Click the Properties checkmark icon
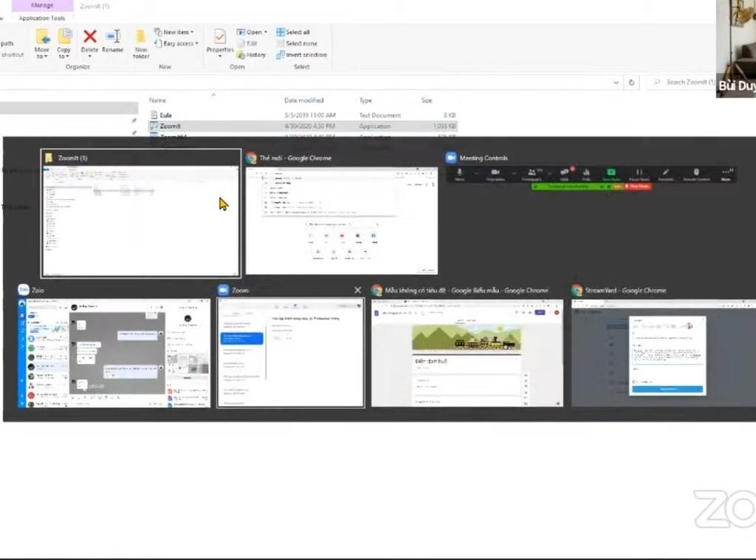This screenshot has width=756, height=560. pyautogui.click(x=220, y=37)
